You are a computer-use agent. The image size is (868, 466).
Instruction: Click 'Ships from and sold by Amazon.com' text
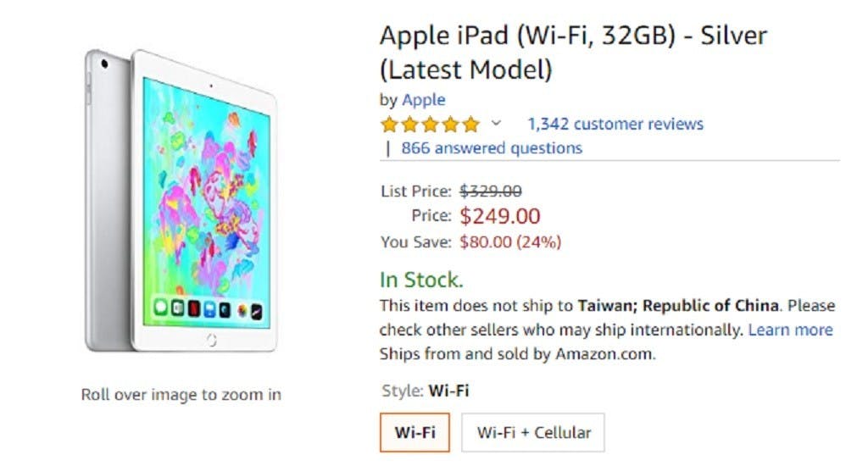[517, 354]
